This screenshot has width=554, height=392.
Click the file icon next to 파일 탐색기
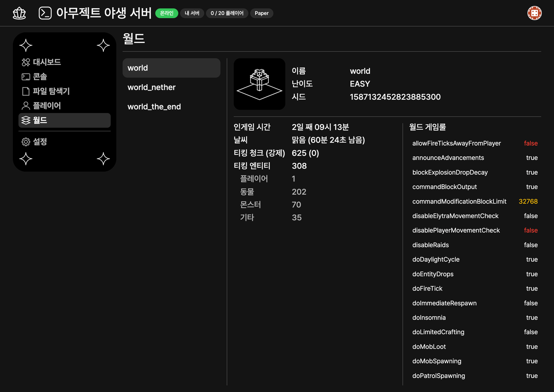click(x=26, y=91)
